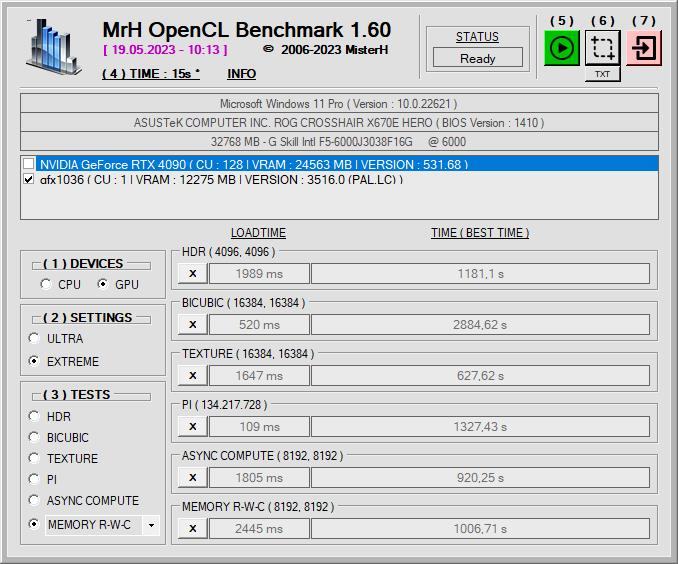678x564 pixels.
Task: Clear the PI result with X button
Action: point(193,426)
